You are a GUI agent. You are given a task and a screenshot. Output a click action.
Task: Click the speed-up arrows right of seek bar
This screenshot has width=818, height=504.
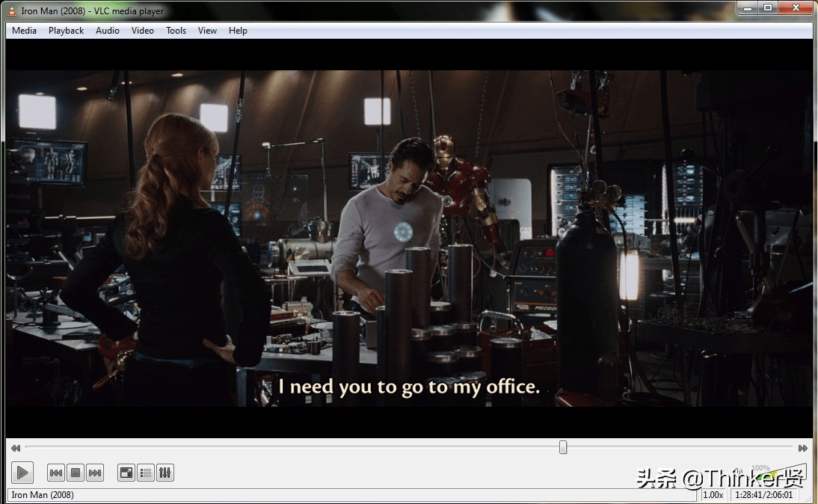tap(803, 448)
